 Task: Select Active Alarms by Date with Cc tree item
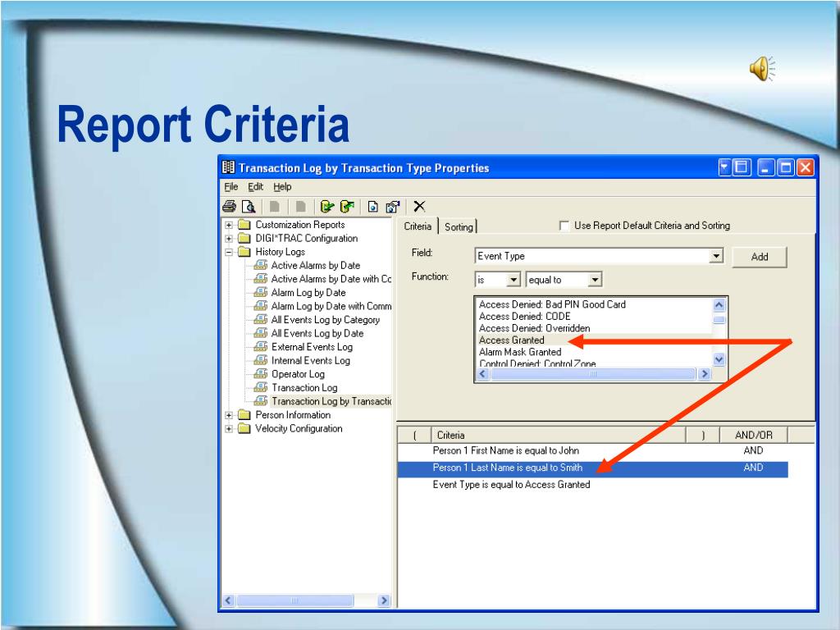[331, 279]
